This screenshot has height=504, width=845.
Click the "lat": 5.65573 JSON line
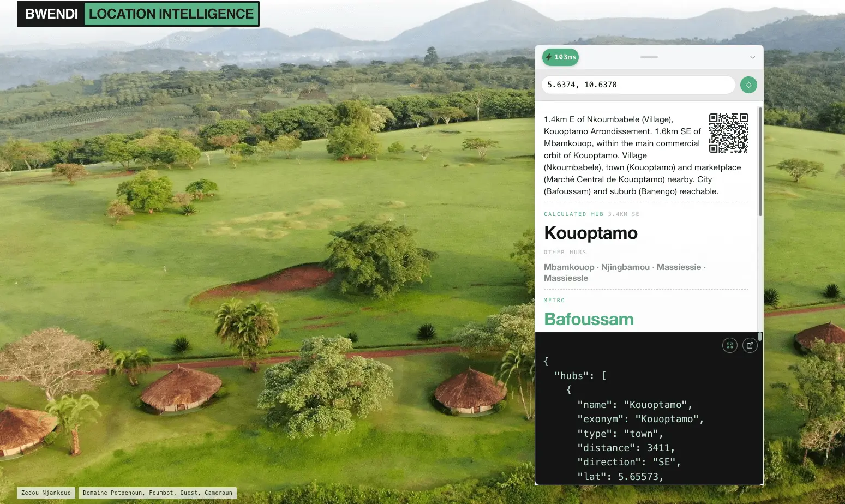[x=620, y=477]
